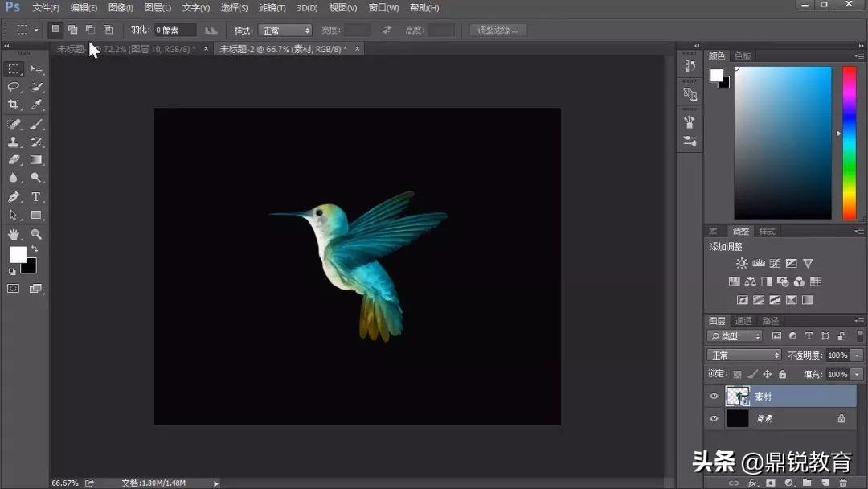Screen dimensions: 868x489
Task: Select the Path Selection tool
Action: [x=14, y=215]
